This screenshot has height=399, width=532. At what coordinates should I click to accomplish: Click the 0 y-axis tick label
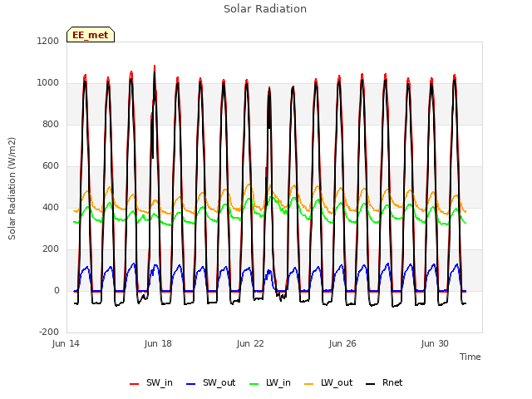tap(57, 290)
